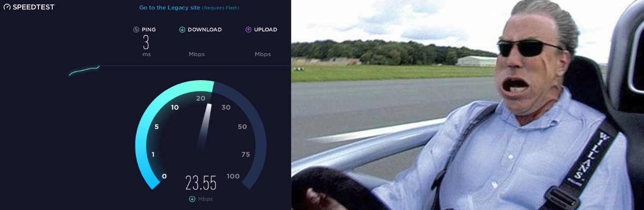Screen dimensions: 644x210
Task: Click the 0 mark on gauge
Action: click(164, 176)
